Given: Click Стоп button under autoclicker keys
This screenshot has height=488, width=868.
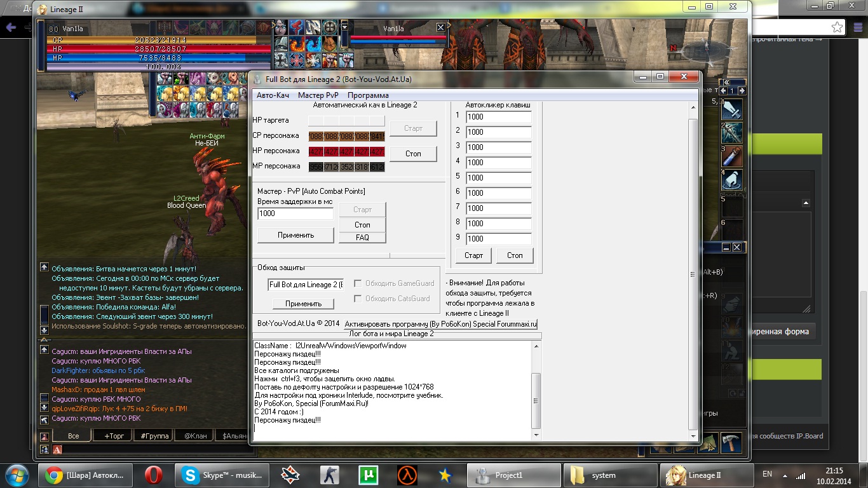Looking at the screenshot, I should [x=515, y=255].
